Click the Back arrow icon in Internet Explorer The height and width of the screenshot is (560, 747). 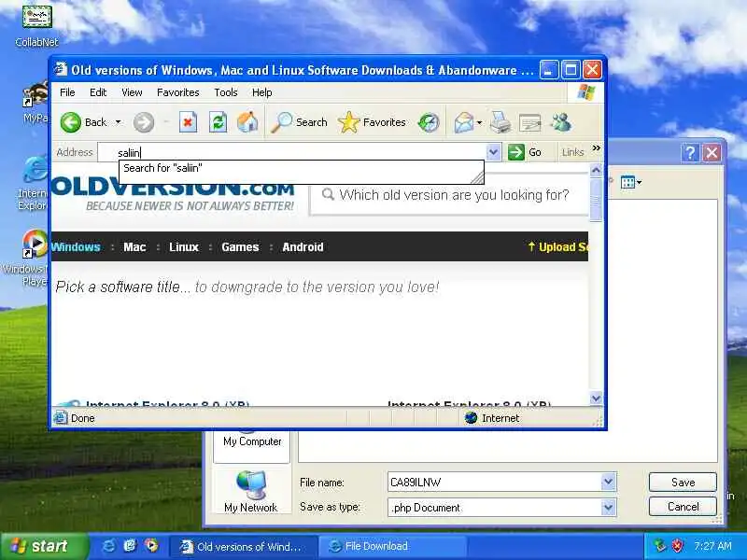[71, 122]
